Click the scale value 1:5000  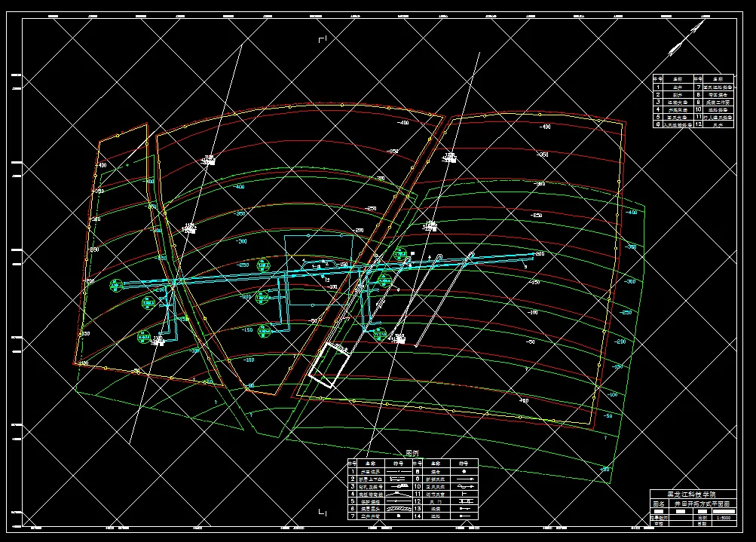click(x=724, y=518)
